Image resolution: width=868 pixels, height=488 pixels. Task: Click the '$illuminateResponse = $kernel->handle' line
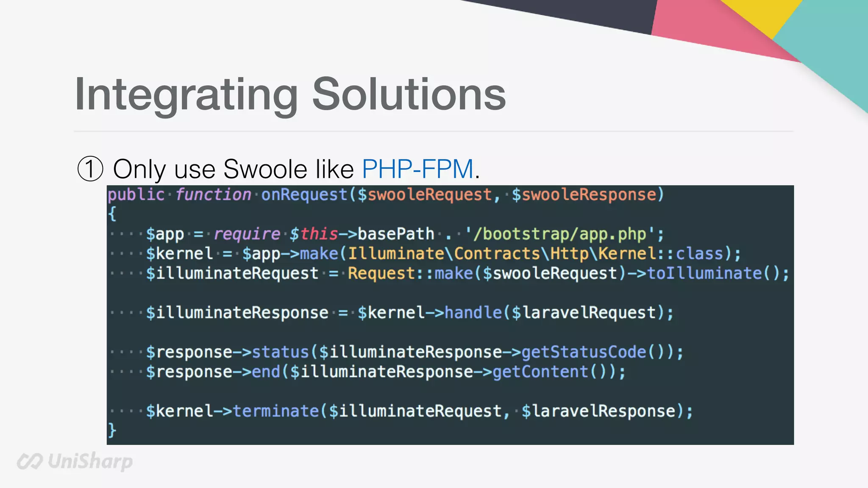click(409, 313)
